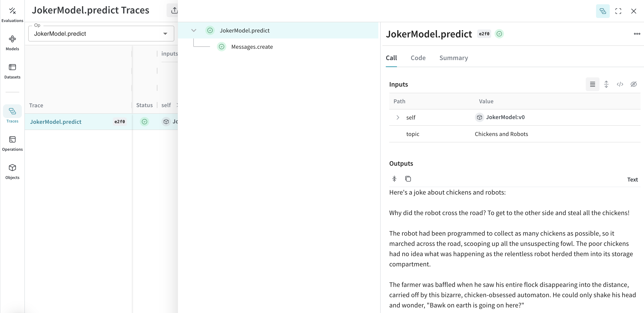Copy the output text with copy icon
Image resolution: width=644 pixels, height=313 pixels.
click(408, 179)
